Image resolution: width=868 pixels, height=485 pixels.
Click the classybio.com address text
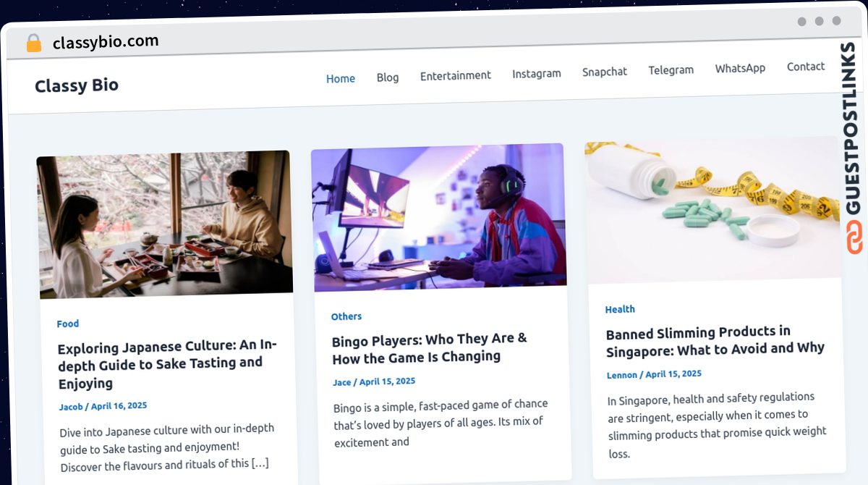[106, 42]
